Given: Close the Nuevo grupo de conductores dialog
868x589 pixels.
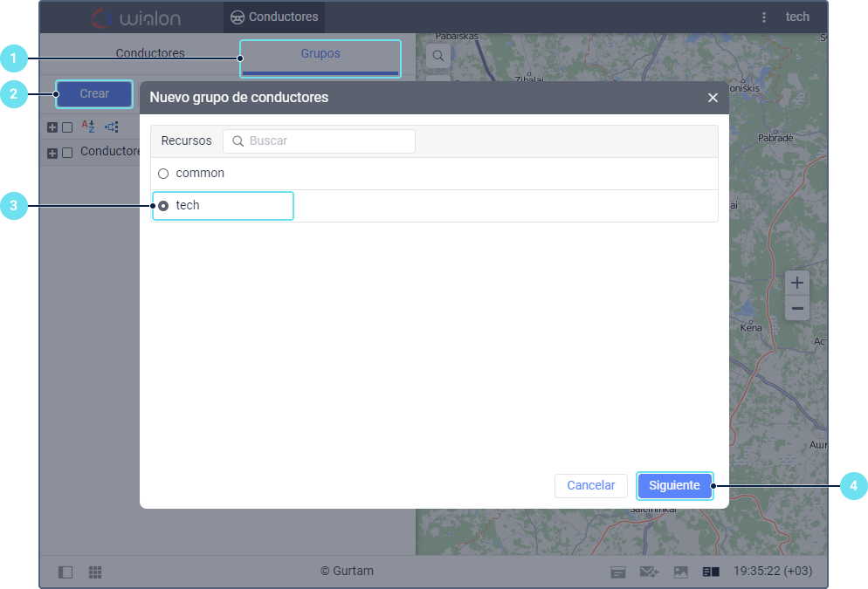Looking at the screenshot, I should tap(713, 98).
